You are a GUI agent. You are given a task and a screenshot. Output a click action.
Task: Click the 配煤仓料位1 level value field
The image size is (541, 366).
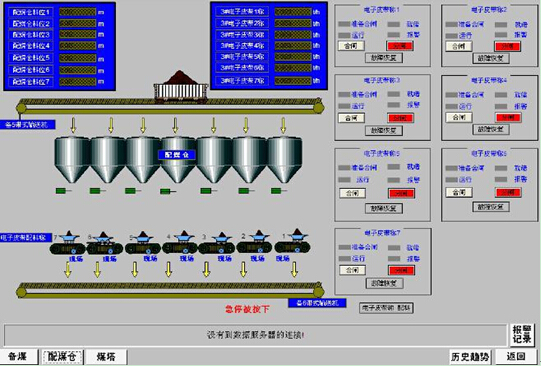pos(78,12)
